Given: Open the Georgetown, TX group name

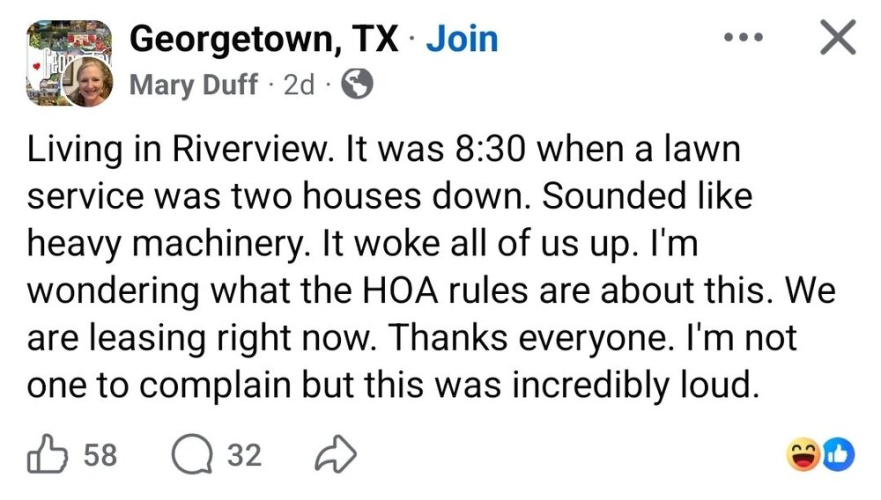Looking at the screenshot, I should pyautogui.click(x=264, y=39).
